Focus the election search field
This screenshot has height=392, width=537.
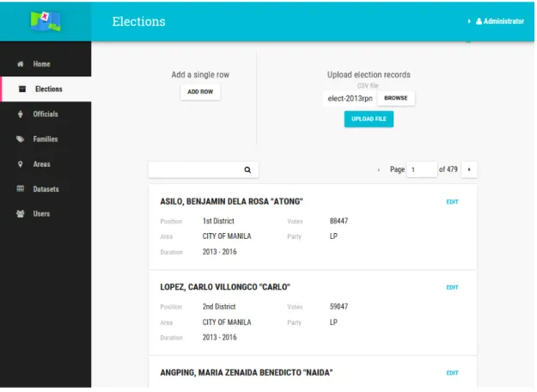tap(204, 170)
